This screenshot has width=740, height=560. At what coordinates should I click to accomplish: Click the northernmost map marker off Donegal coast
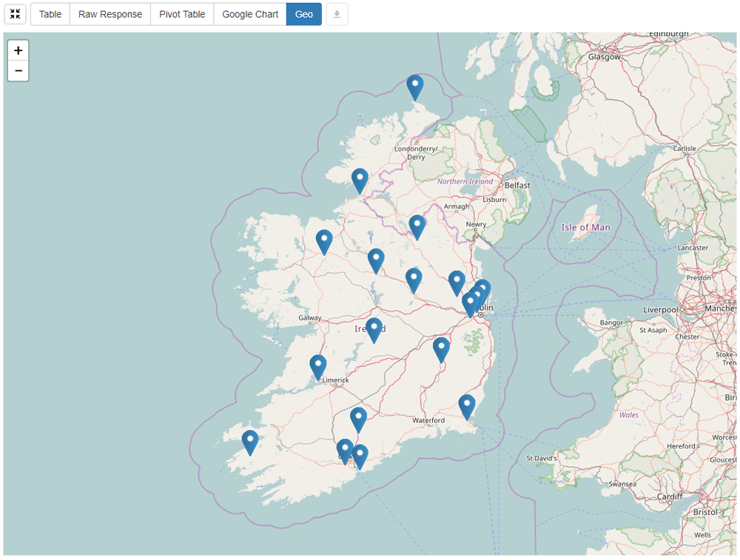[x=415, y=88]
